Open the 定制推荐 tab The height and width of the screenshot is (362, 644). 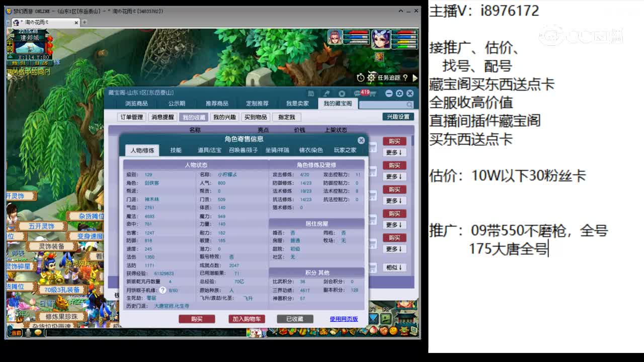pyautogui.click(x=257, y=104)
